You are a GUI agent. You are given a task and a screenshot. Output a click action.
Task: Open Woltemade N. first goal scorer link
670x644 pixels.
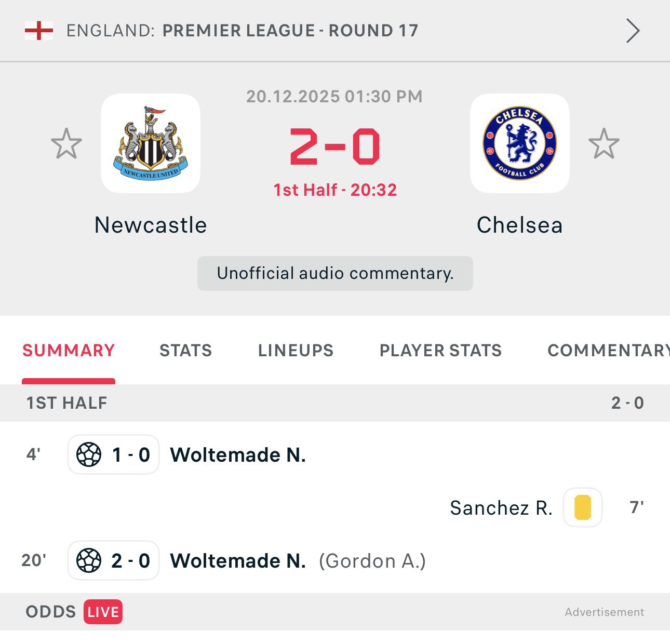[238, 455]
